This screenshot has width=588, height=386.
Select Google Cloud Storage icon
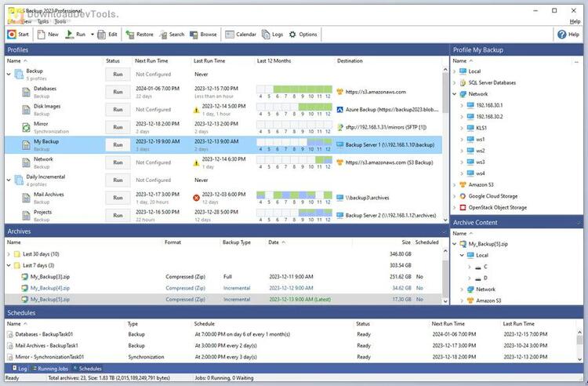pos(463,196)
